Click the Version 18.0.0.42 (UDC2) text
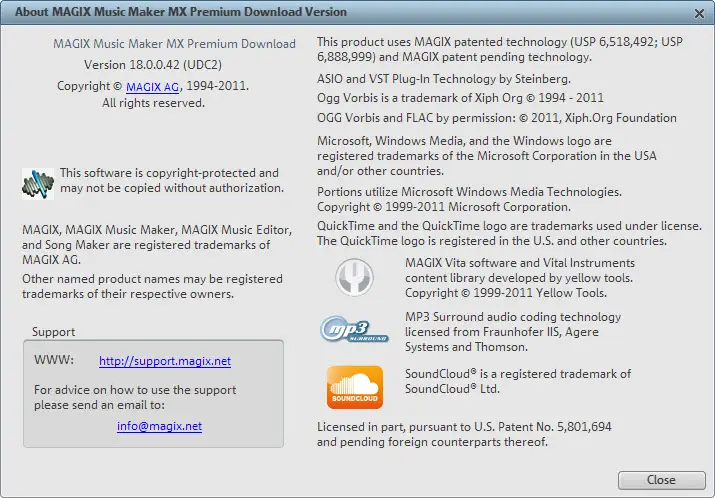Screen dimensions: 715x498 coord(153,65)
